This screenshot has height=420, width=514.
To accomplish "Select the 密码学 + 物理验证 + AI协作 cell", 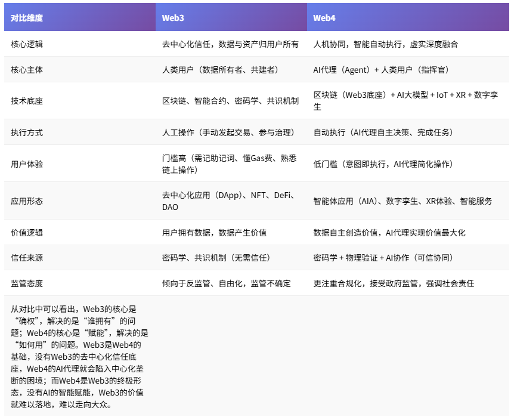I will 383,258.
